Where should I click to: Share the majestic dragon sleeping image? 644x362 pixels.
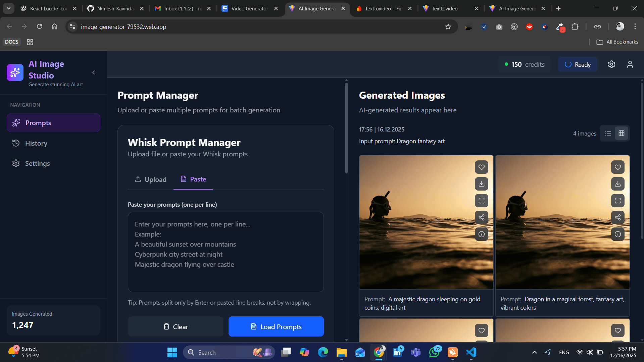click(481, 217)
